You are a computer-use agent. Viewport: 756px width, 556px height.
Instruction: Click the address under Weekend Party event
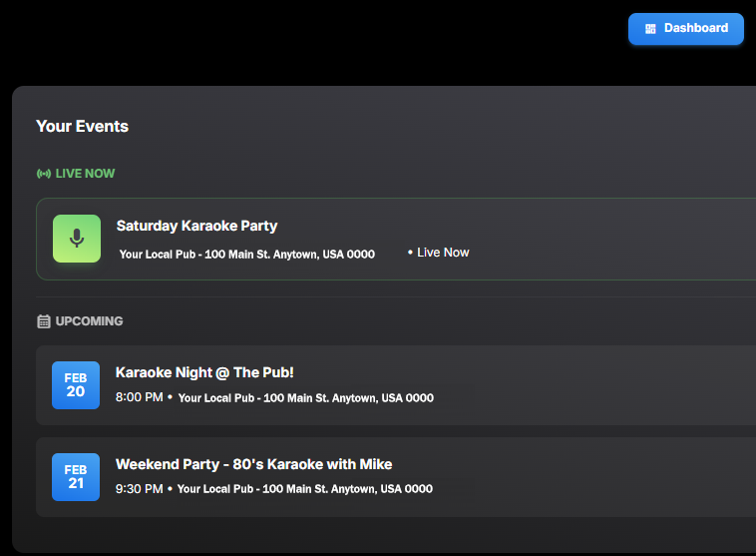305,490
